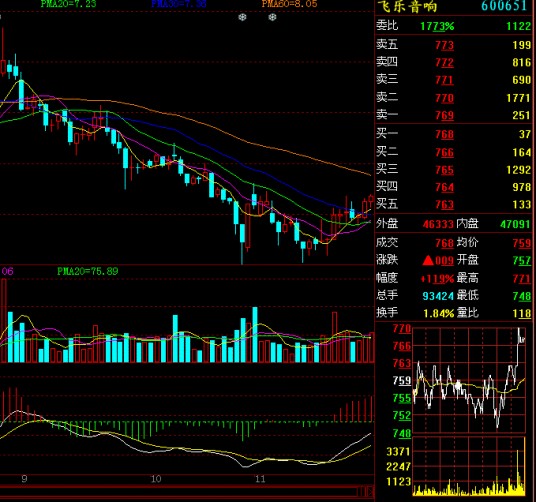Select the 卖一 ask price 769 row
Screen dimensions: 536x502
[x=454, y=115]
